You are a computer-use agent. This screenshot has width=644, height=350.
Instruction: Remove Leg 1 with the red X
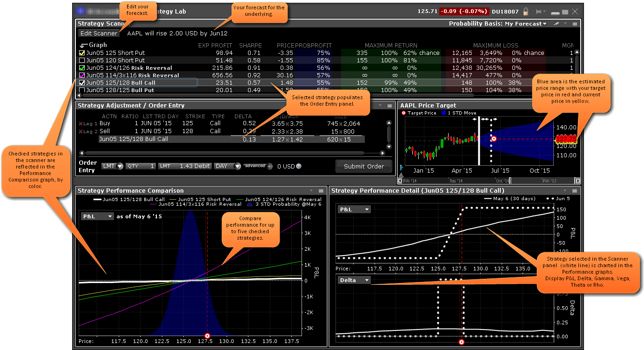(81, 124)
